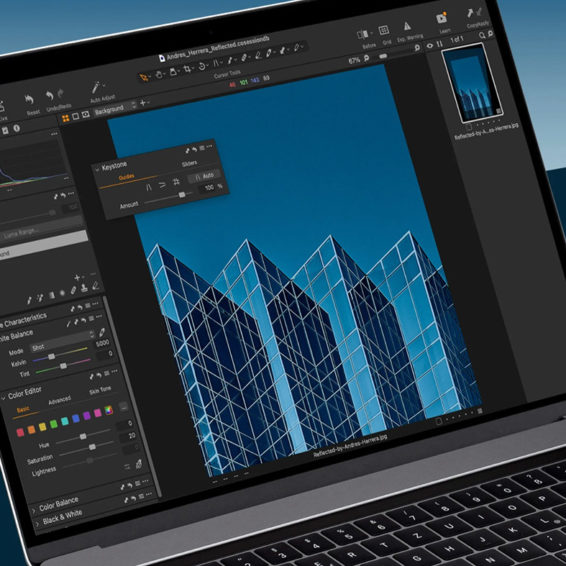566x566 pixels.
Task: Select the cyan color swatch
Action: [x=65, y=421]
